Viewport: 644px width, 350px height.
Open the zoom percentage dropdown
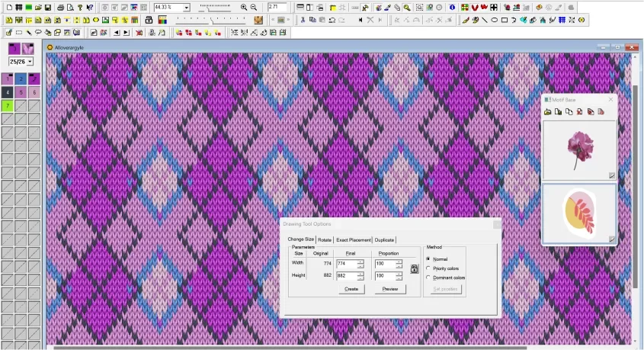tap(187, 8)
